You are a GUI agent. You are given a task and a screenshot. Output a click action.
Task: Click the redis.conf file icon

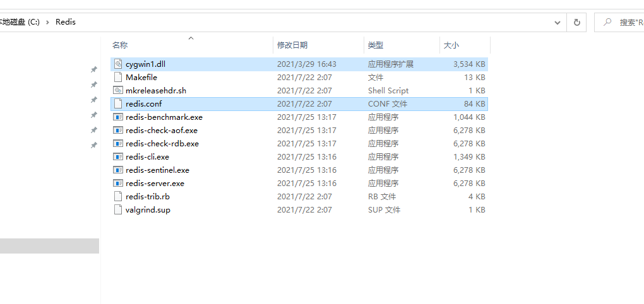click(118, 104)
